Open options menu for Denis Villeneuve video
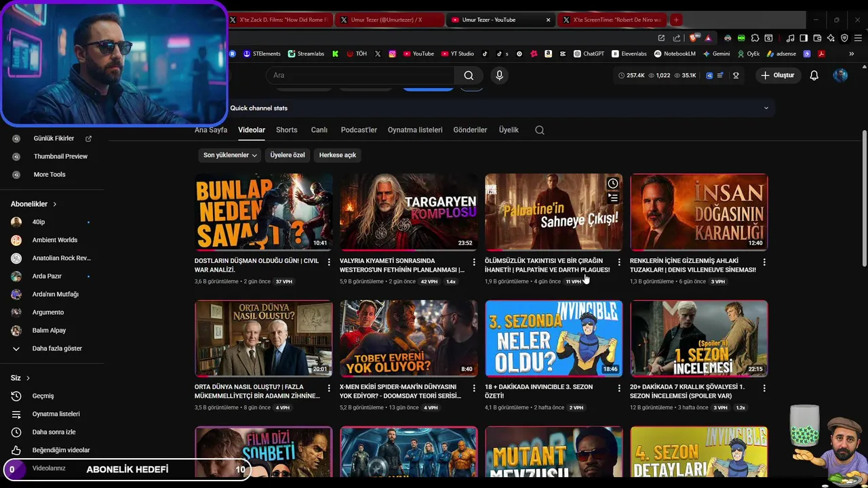The image size is (868, 488). (764, 262)
